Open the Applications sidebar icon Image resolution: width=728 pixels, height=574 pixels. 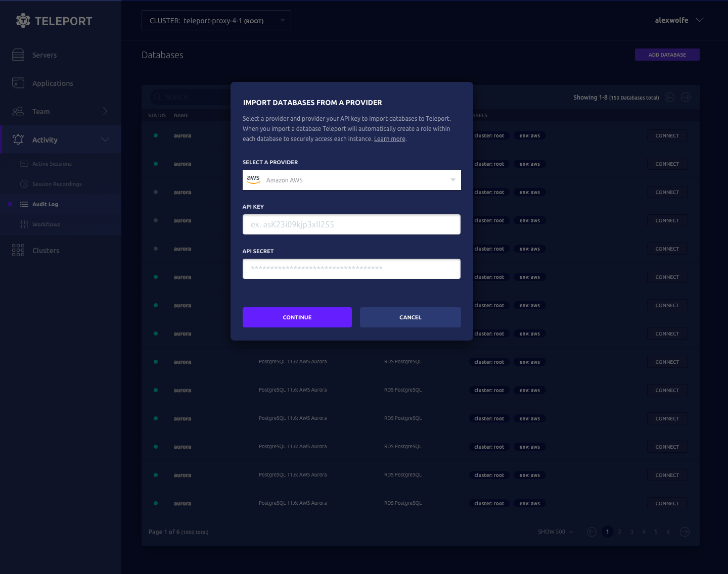[18, 83]
